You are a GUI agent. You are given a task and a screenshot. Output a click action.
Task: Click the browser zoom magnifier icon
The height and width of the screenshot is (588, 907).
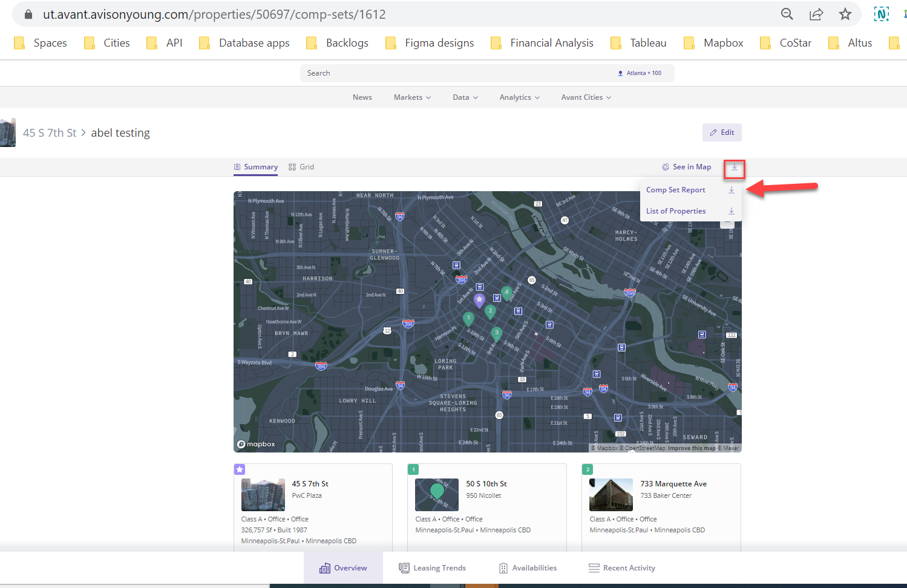click(x=787, y=14)
